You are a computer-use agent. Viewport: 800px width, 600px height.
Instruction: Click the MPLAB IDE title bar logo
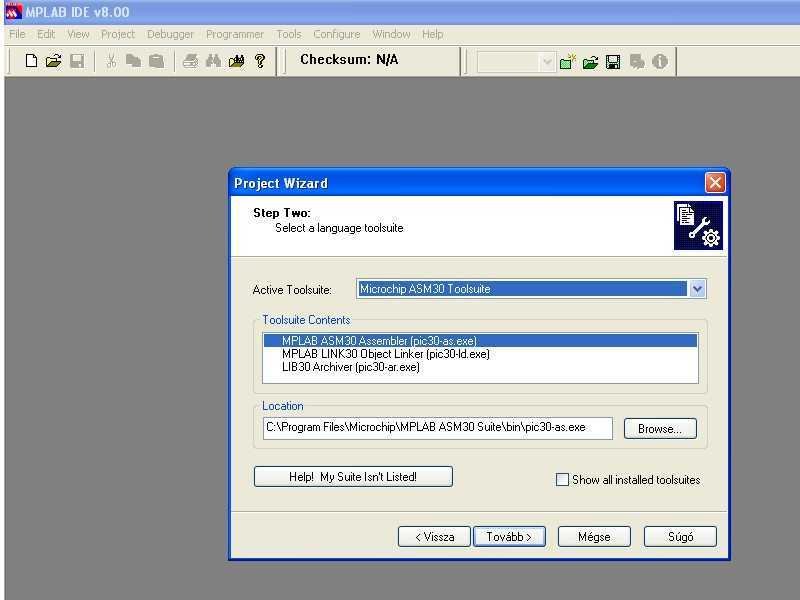point(13,11)
